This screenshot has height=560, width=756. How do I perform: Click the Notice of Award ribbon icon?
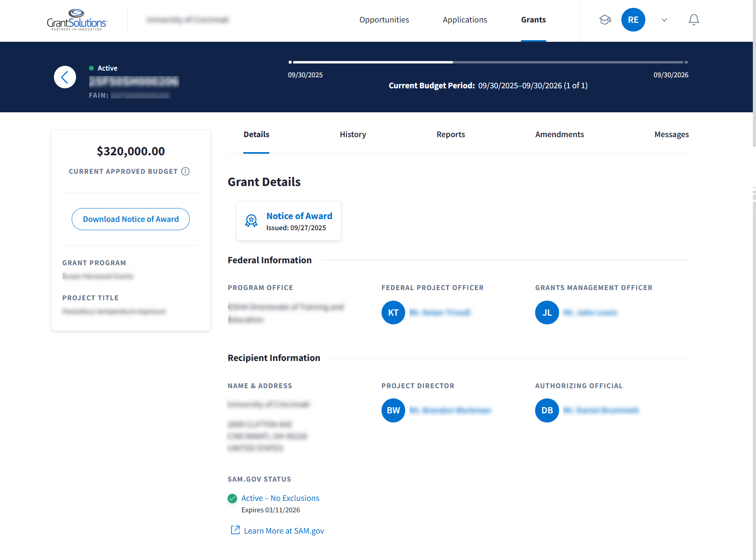(x=251, y=221)
